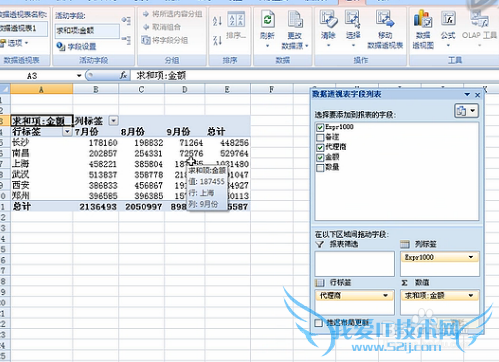Toggle the Expr1000 field checkbox
The width and height of the screenshot is (499, 362).
320,127
